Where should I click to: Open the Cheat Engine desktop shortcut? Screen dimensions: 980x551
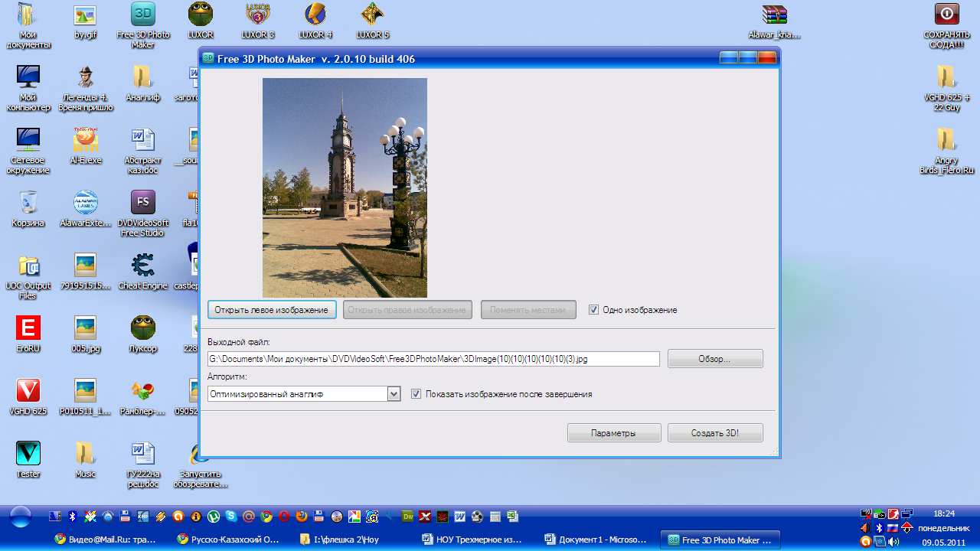[x=142, y=272]
